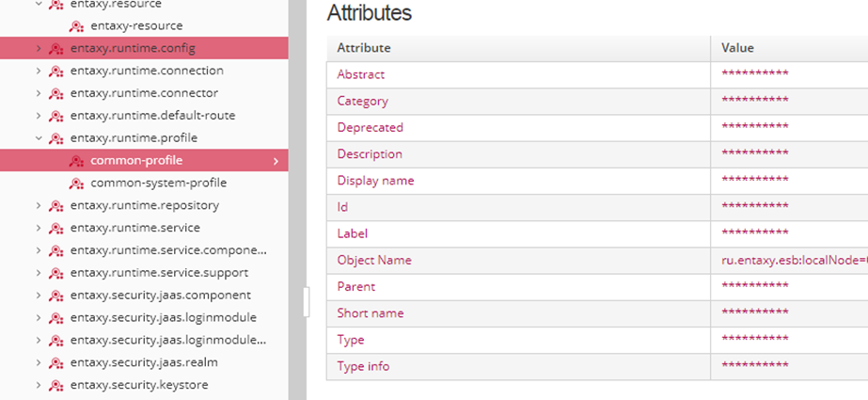Click the entaxy.runtime.config folder icon
868x400 pixels.
pos(56,48)
